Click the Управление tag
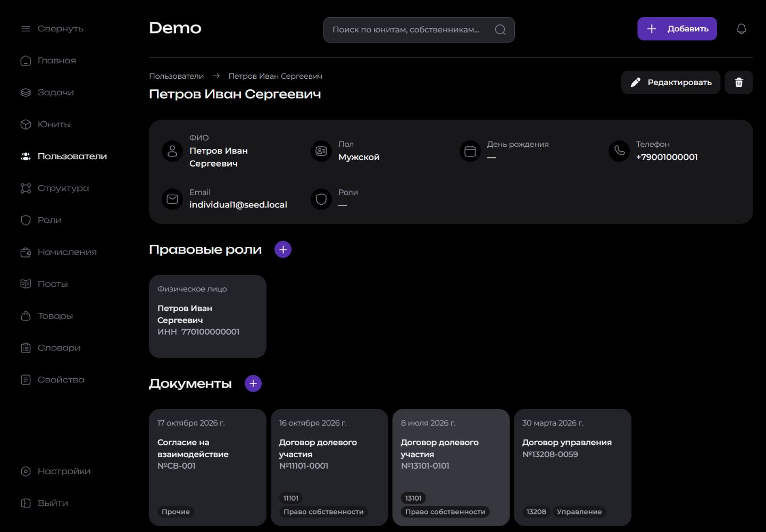766x532 pixels. click(579, 512)
